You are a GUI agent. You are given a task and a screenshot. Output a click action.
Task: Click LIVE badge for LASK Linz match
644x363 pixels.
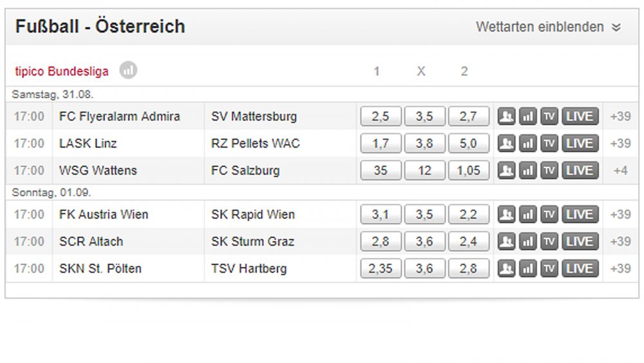click(580, 144)
